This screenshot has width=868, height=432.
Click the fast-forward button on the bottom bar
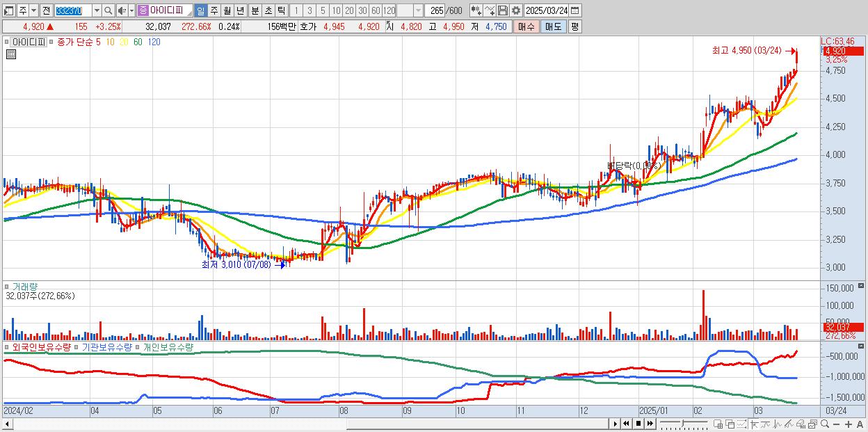(x=650, y=424)
